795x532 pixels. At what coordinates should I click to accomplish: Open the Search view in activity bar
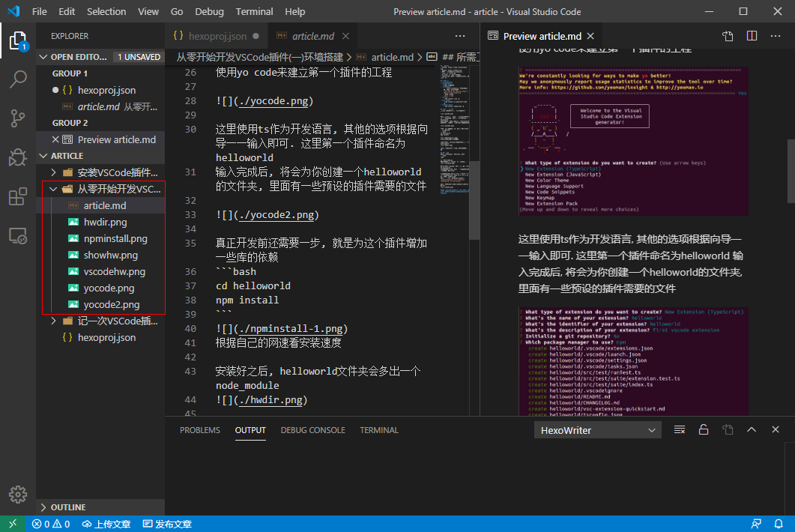(x=18, y=79)
